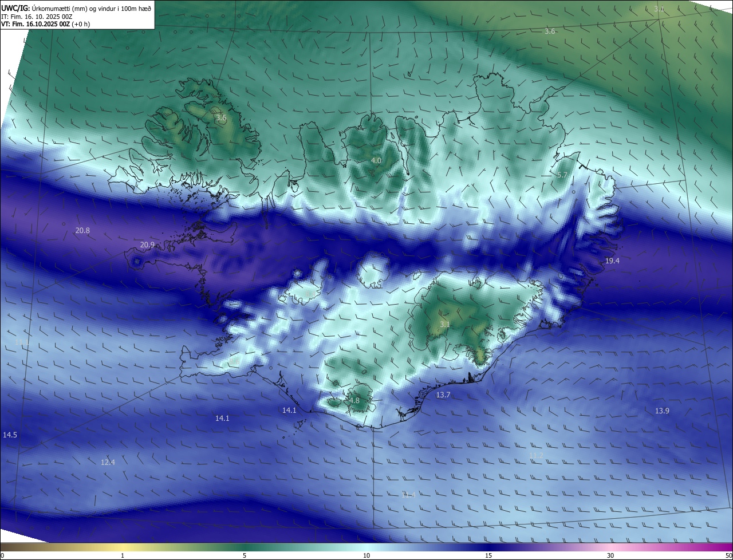Click the 11.4 value near the bottom meridian
This screenshot has height=560, width=733.
click(x=408, y=495)
